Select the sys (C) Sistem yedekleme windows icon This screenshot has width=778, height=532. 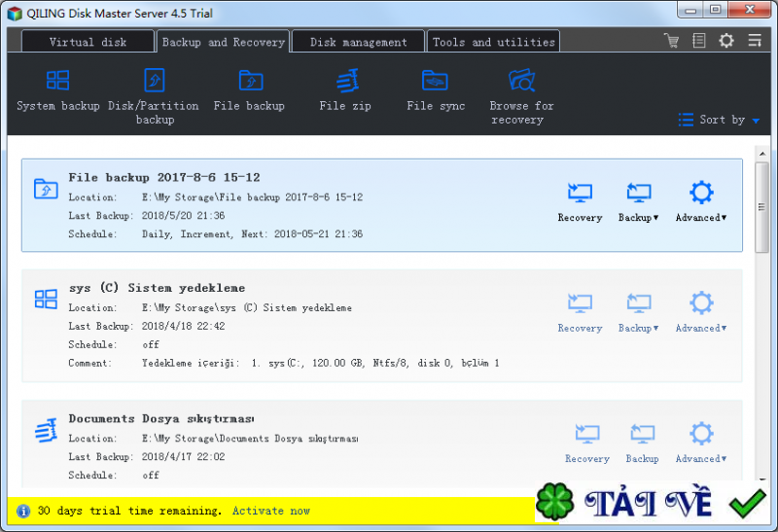pyautogui.click(x=46, y=300)
